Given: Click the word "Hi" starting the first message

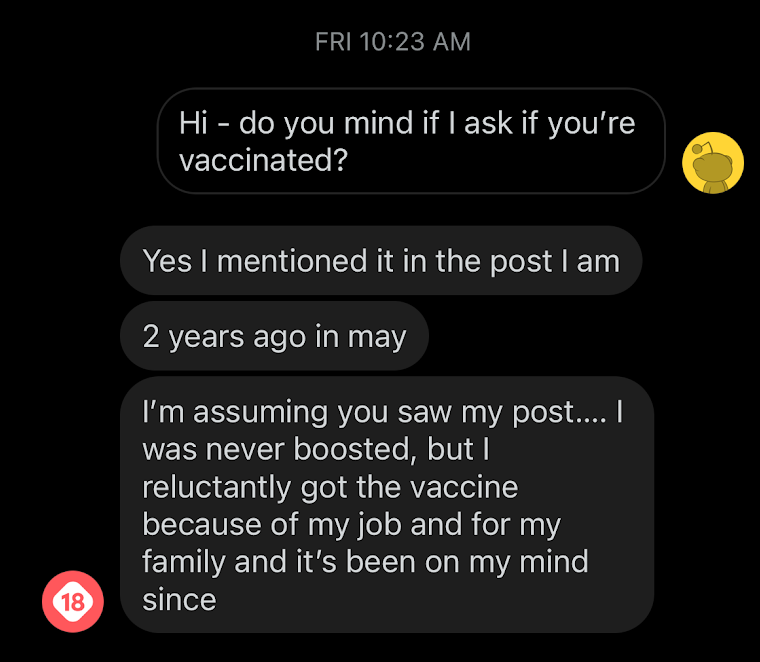Looking at the screenshot, I should 193,123.
